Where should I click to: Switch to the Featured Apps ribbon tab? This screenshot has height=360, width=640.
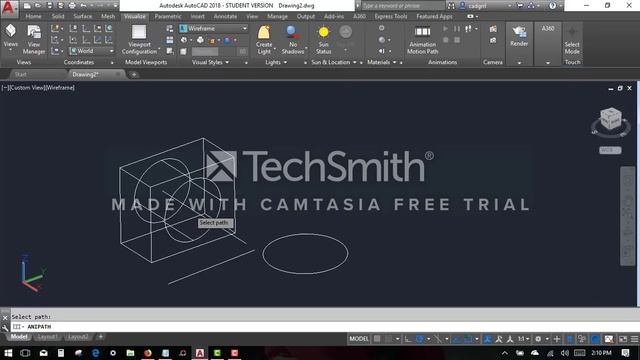(x=434, y=16)
